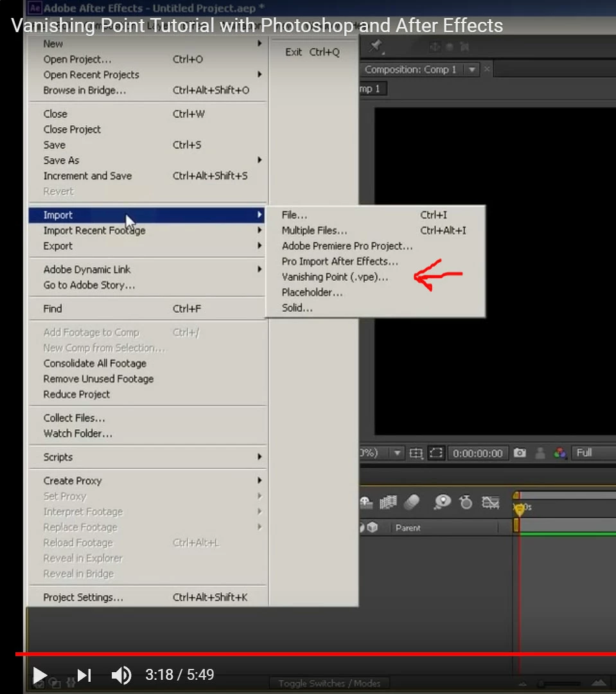Viewport: 616px width, 694px height.
Task: Mute the video with speaker icon
Action: [x=121, y=675]
